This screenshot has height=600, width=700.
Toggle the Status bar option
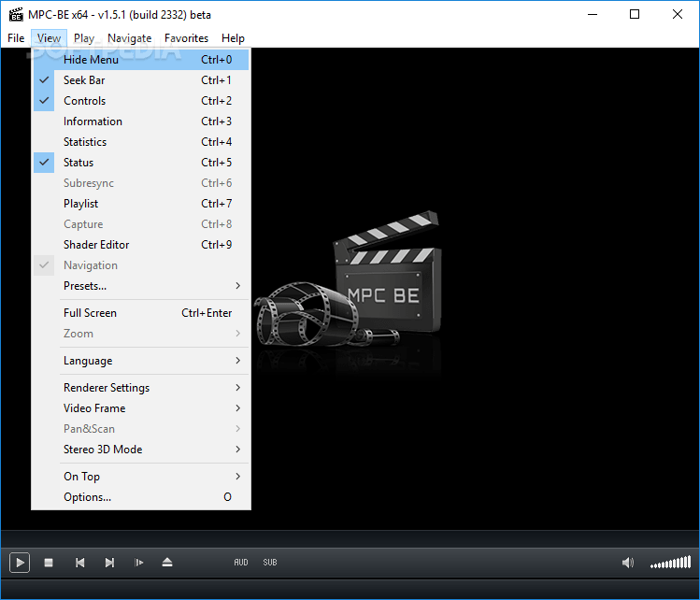pyautogui.click(x=141, y=163)
